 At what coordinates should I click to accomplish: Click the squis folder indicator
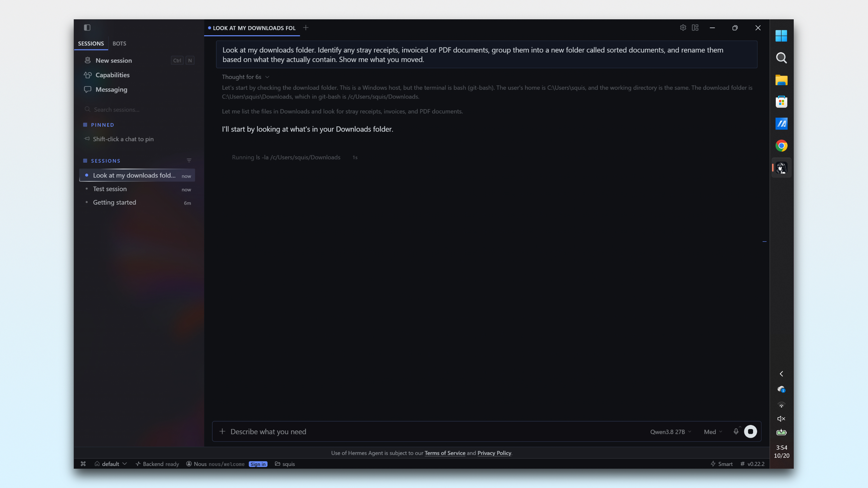coord(285,464)
